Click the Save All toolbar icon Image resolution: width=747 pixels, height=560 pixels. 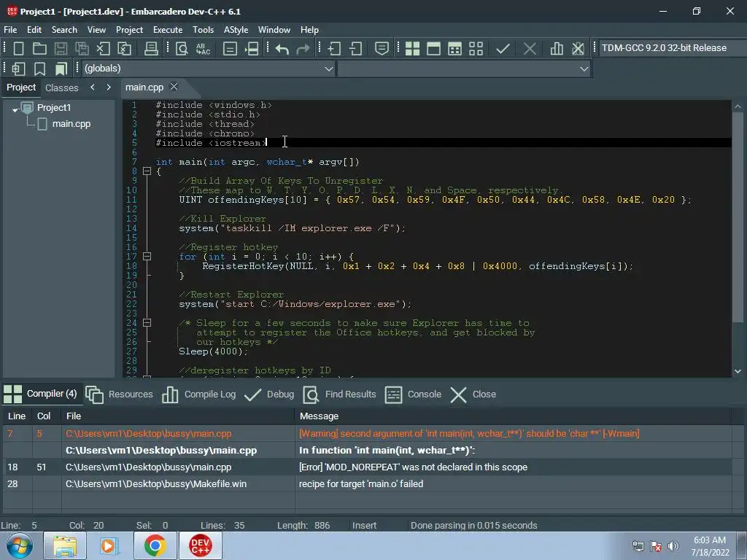tap(82, 49)
